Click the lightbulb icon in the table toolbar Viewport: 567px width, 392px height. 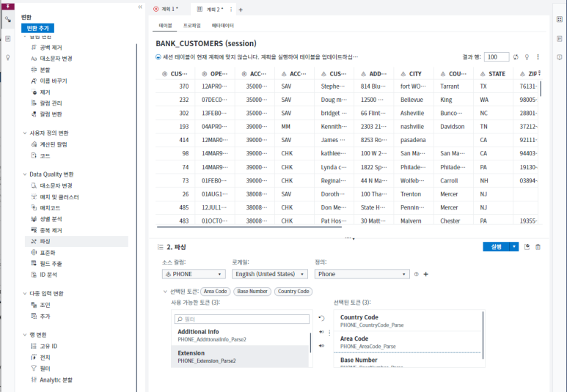(527, 57)
